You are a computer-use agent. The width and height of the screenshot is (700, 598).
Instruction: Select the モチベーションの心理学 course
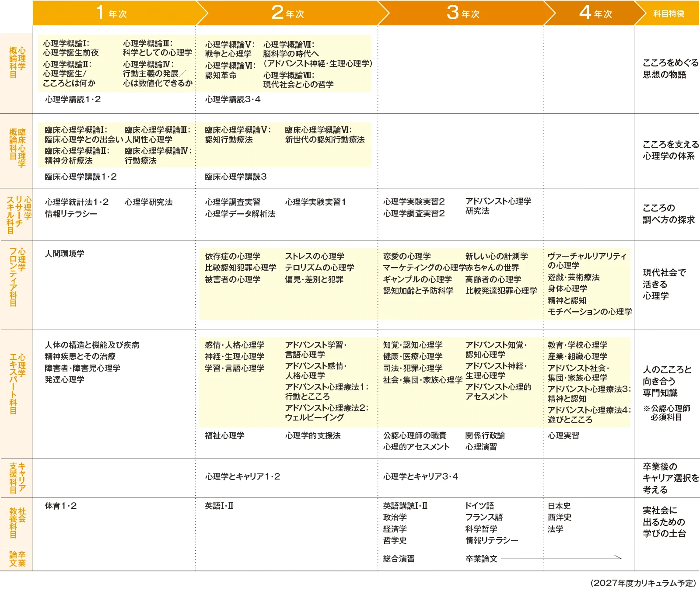589,312
